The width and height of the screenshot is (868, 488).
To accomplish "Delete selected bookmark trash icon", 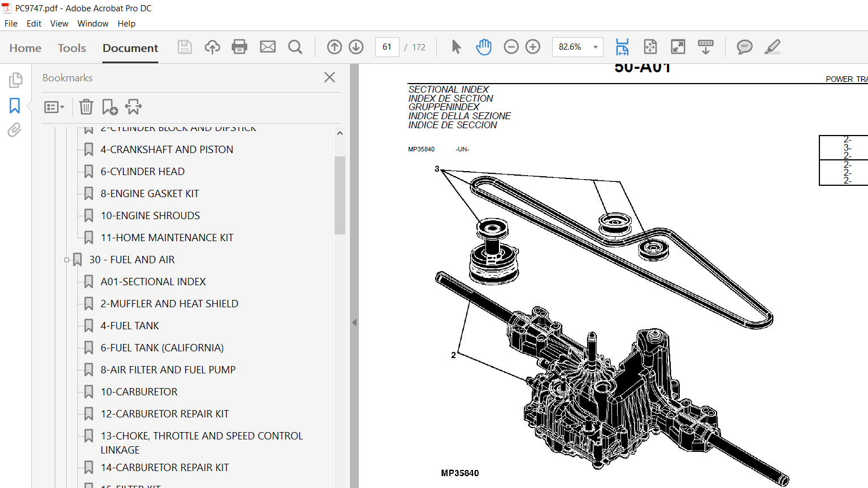I will [86, 107].
